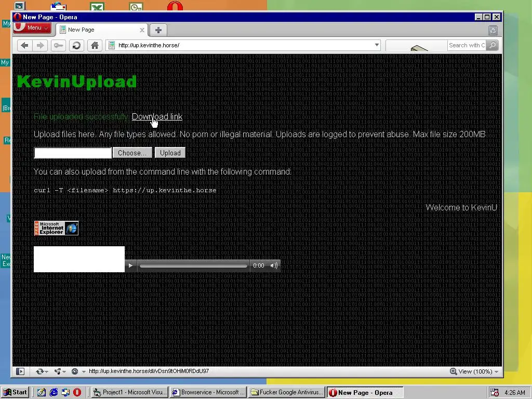Image resolution: width=532 pixels, height=399 pixels.
Task: Open the Opera Link sync status dropdown
Action: pyautogui.click(x=42, y=371)
